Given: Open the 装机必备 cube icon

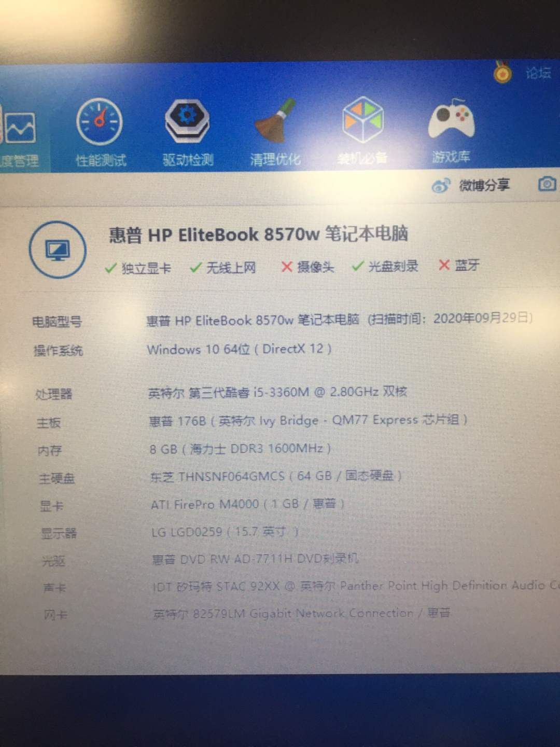Looking at the screenshot, I should pyautogui.click(x=363, y=119).
